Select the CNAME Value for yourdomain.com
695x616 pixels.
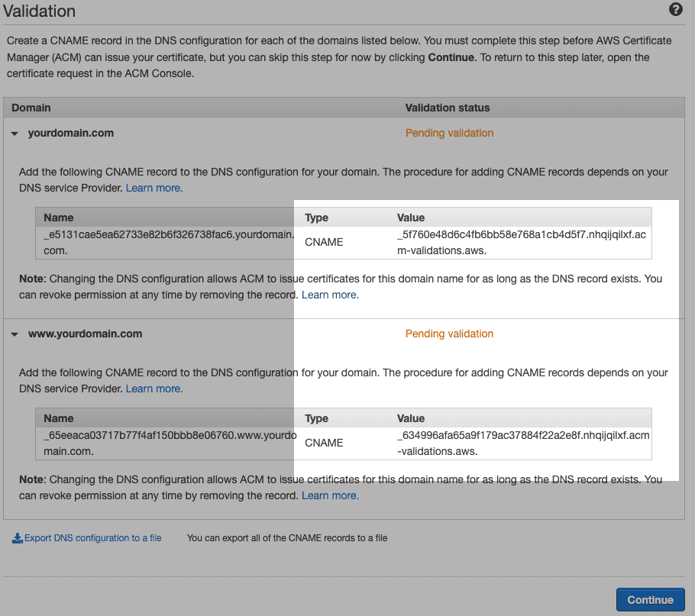pos(512,242)
